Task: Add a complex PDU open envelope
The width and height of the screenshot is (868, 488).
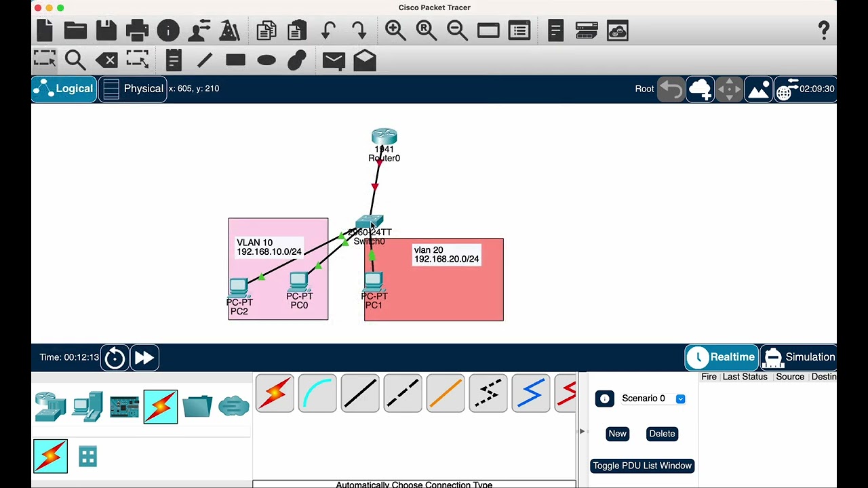Action: click(365, 60)
